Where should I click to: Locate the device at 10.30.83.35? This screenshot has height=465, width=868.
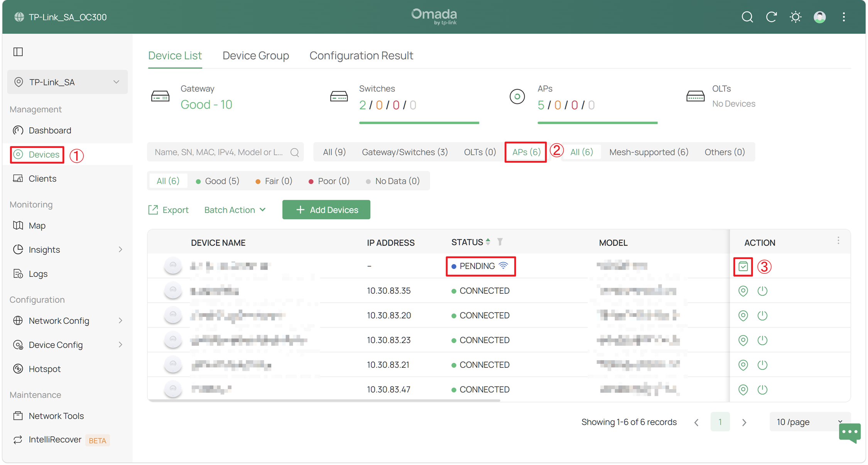coord(743,291)
